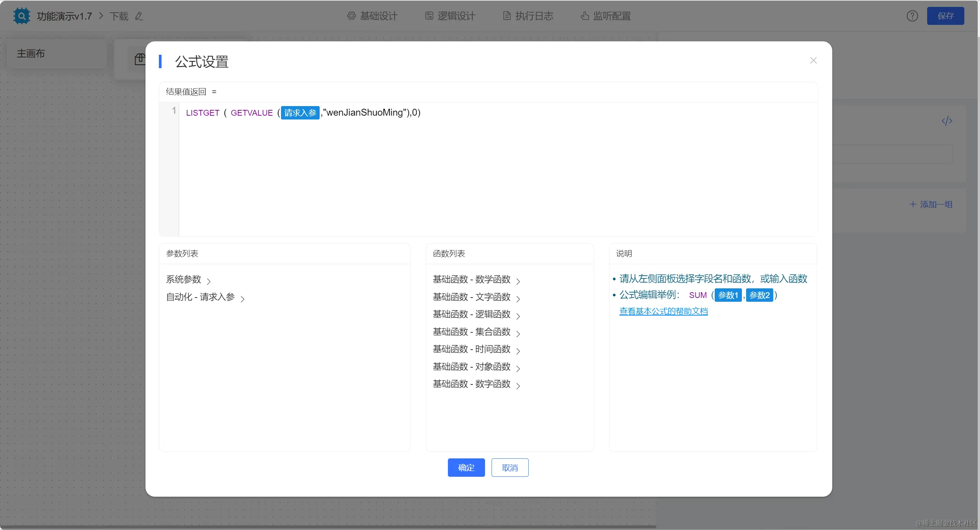Click the 取消 button
Image resolution: width=980 pixels, height=530 pixels.
coord(510,468)
